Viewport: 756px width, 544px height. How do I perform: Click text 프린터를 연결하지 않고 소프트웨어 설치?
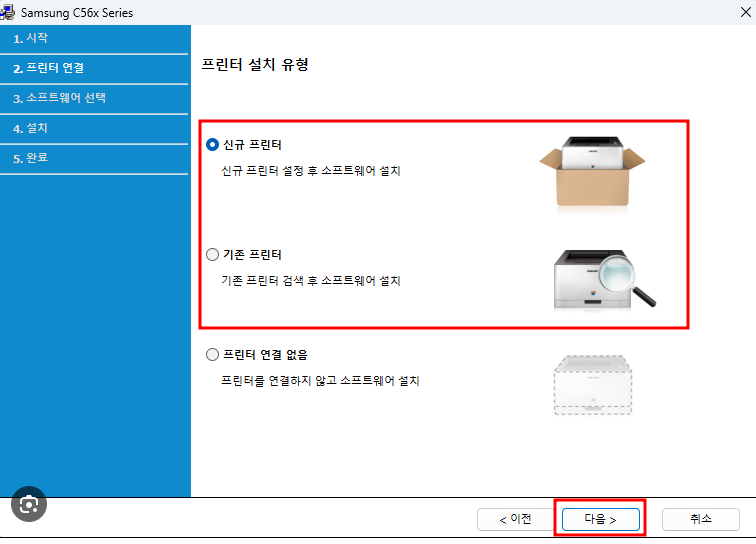pos(320,381)
